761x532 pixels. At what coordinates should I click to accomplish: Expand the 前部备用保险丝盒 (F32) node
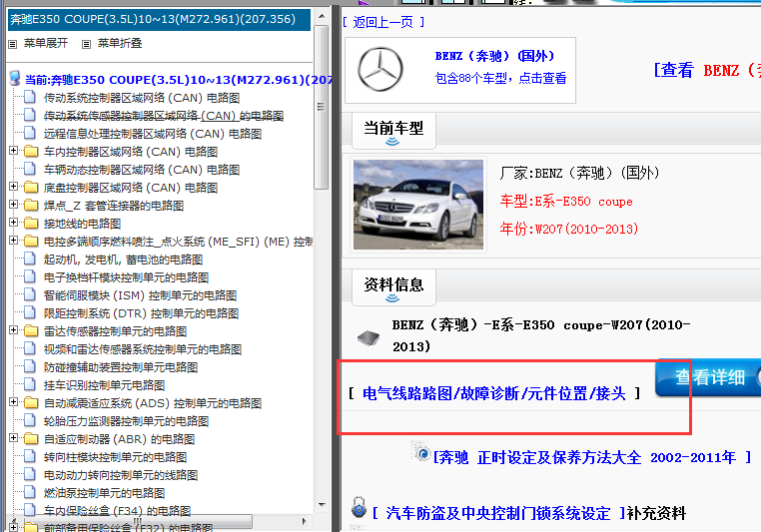click(x=14, y=527)
